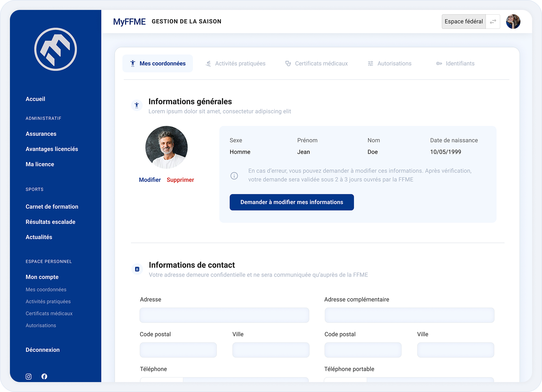
Task: Switch to the Activités pratiquées tab
Action: click(x=235, y=64)
